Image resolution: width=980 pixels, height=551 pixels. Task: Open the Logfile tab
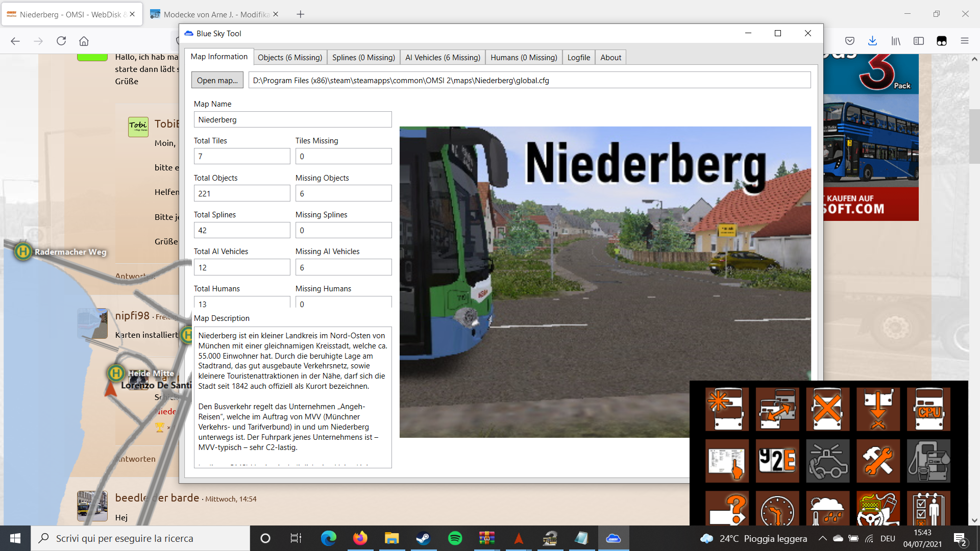tap(578, 57)
